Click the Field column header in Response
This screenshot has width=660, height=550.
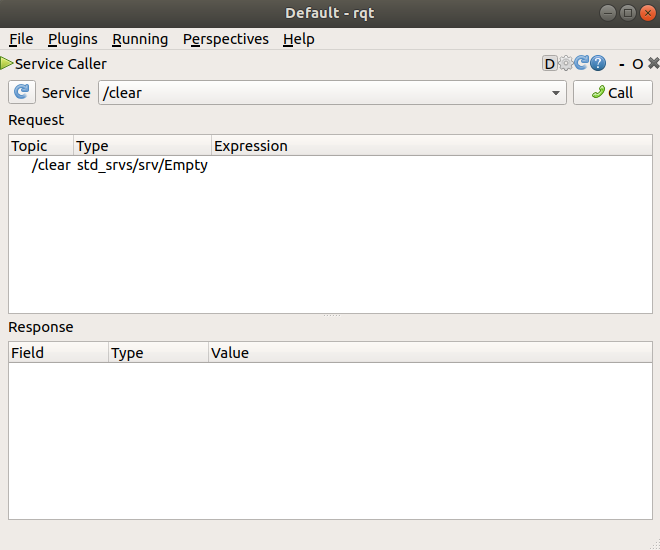point(59,353)
